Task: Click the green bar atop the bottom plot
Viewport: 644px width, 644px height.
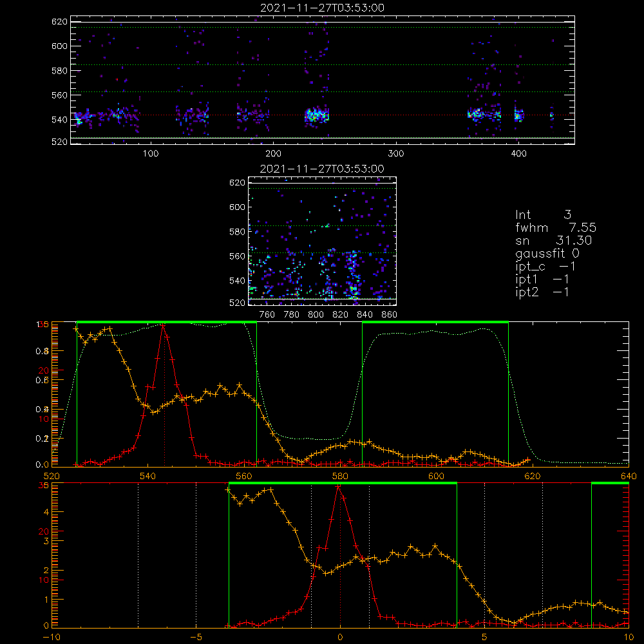Action: 343,484
